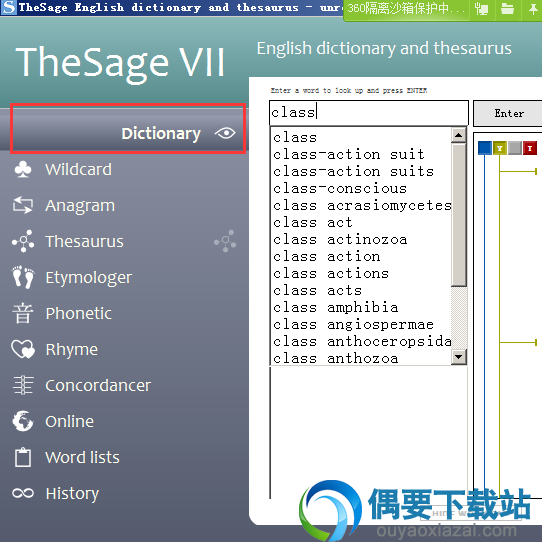
Task: Click the Anagram swap-arrows icon
Action: [x=23, y=205]
